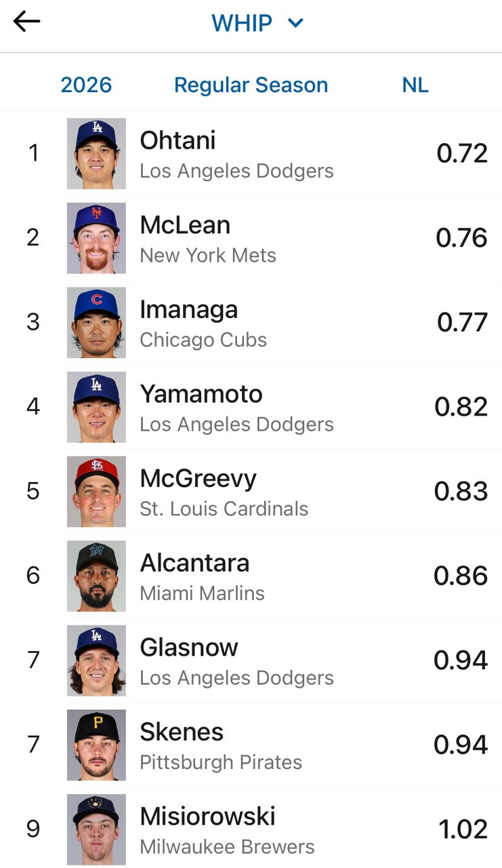Change the 2026 season filter
This screenshot has width=502, height=868.
86,85
